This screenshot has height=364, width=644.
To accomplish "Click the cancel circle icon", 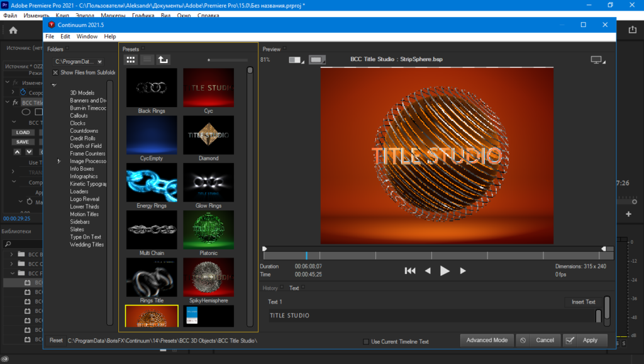I will tap(523, 341).
